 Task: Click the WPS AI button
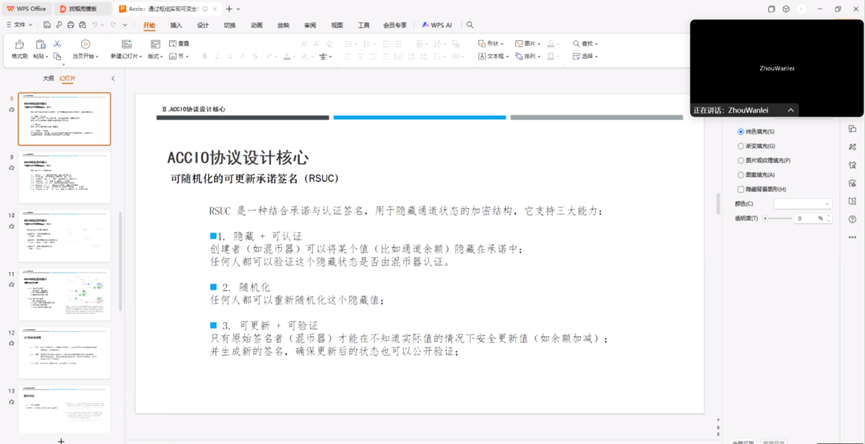point(438,25)
